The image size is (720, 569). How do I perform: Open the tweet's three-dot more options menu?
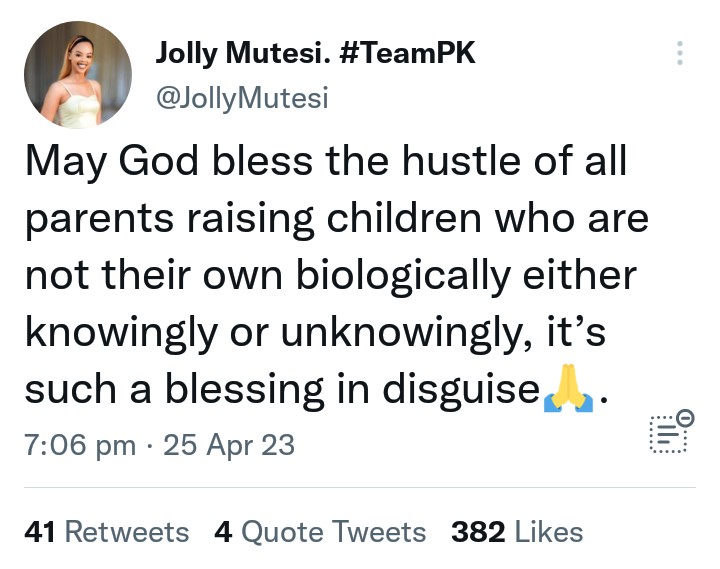click(680, 54)
